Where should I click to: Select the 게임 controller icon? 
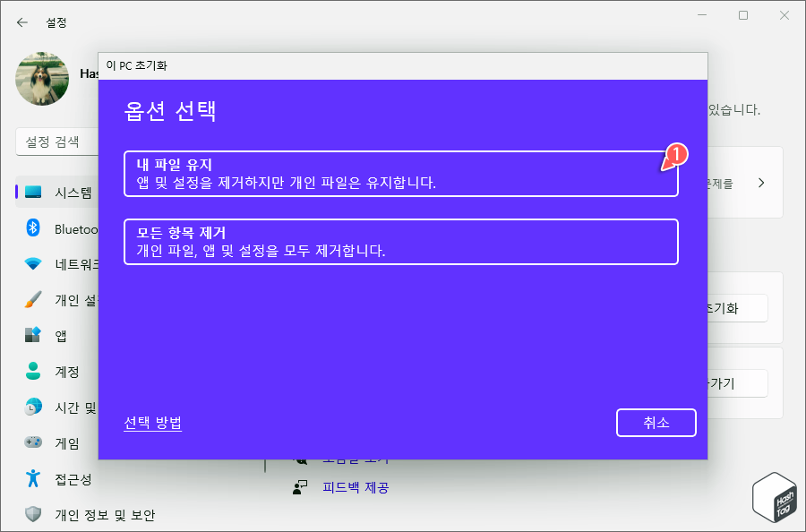click(34, 442)
